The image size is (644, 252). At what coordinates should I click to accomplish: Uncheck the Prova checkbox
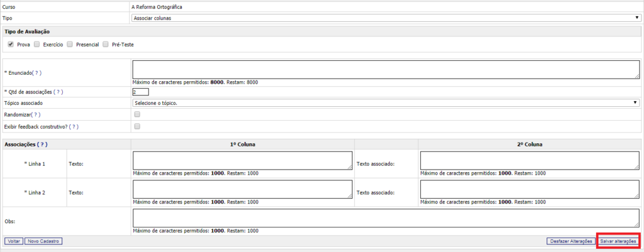[x=11, y=45]
